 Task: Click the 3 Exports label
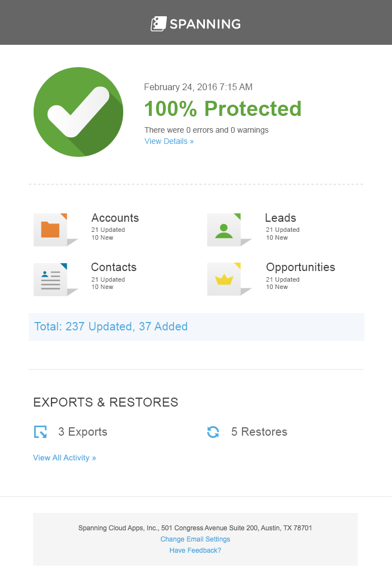tap(82, 432)
